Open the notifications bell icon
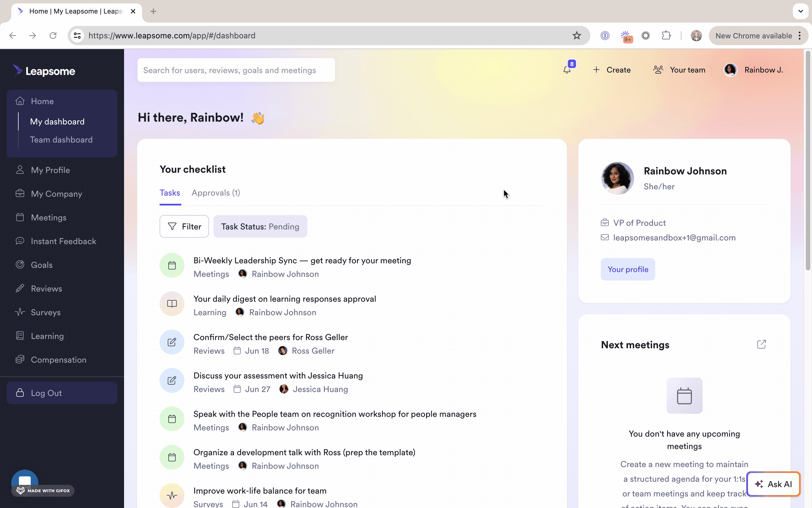 [x=567, y=69]
